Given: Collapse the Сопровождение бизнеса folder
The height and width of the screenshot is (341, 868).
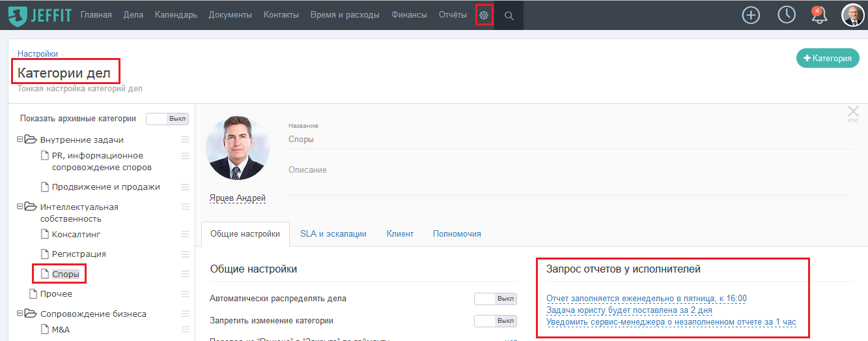Looking at the screenshot, I should pyautogui.click(x=20, y=314).
